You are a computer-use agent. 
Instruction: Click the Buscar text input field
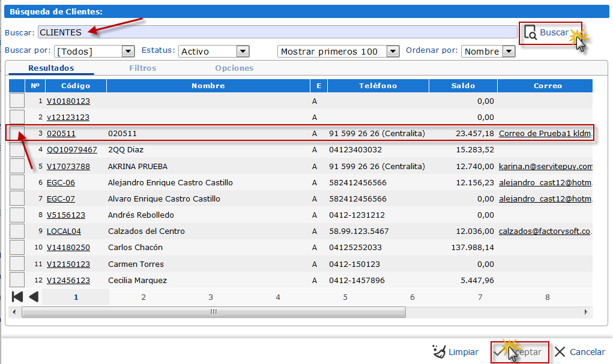277,32
